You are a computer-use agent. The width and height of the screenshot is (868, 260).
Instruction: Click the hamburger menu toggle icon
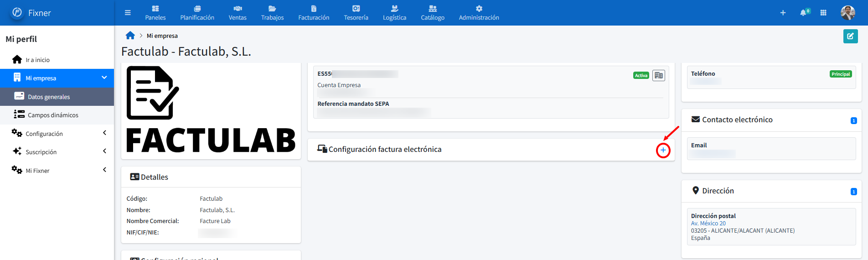coord(128,13)
